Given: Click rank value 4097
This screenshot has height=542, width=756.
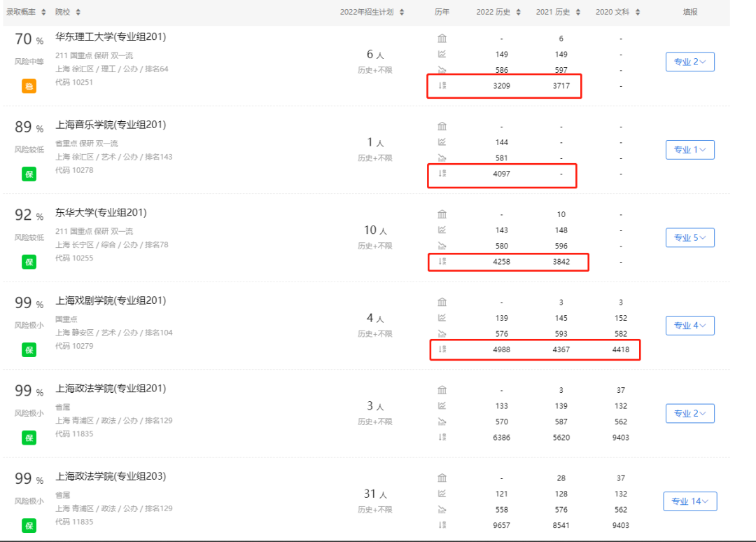Looking at the screenshot, I should point(501,174).
